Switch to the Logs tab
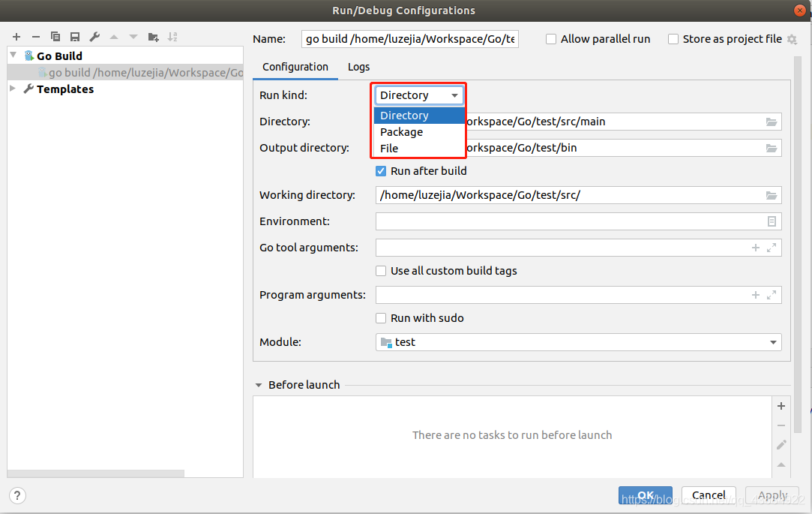Screen dimensions: 812x514 tap(358, 67)
